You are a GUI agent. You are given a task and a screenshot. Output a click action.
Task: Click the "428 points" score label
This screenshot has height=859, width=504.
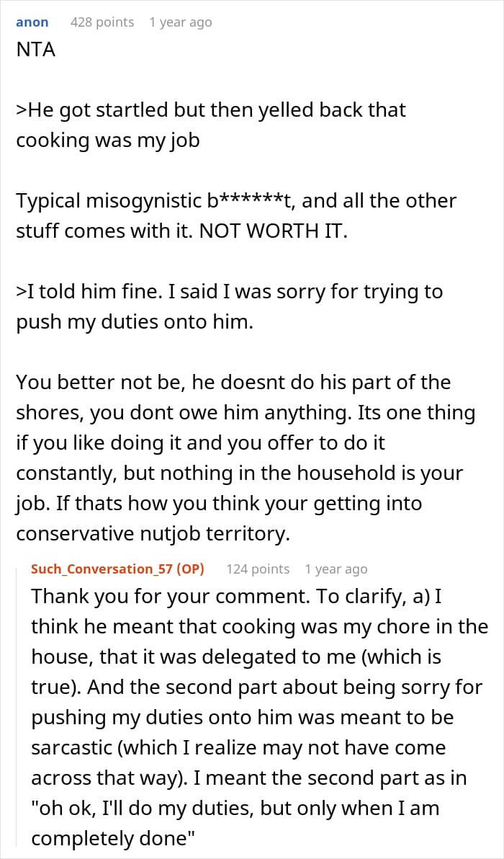(102, 22)
